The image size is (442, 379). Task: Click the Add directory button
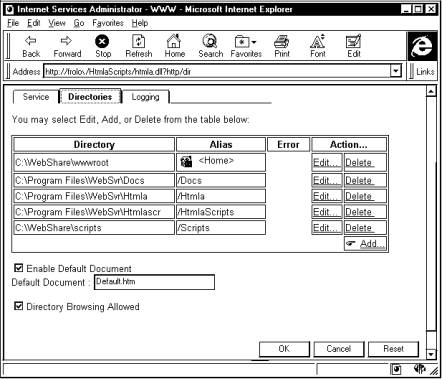tap(365, 244)
